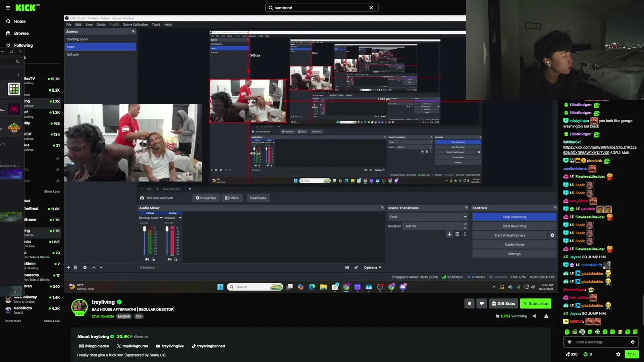This screenshot has height=362, width=644.
Task: Pop out the OBS Scenes dock
Action: click(133, 31)
